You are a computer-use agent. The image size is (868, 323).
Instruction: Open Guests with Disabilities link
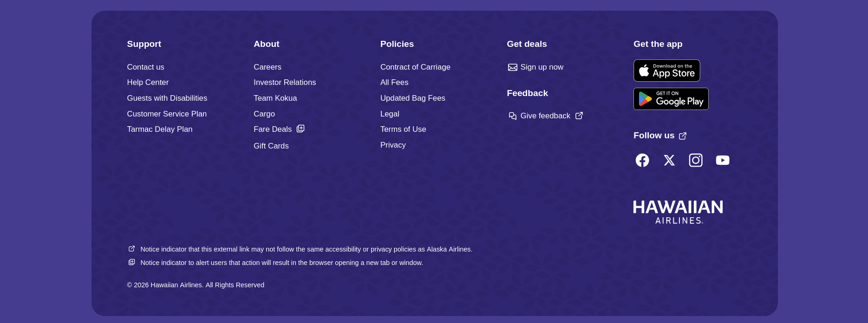tap(167, 98)
